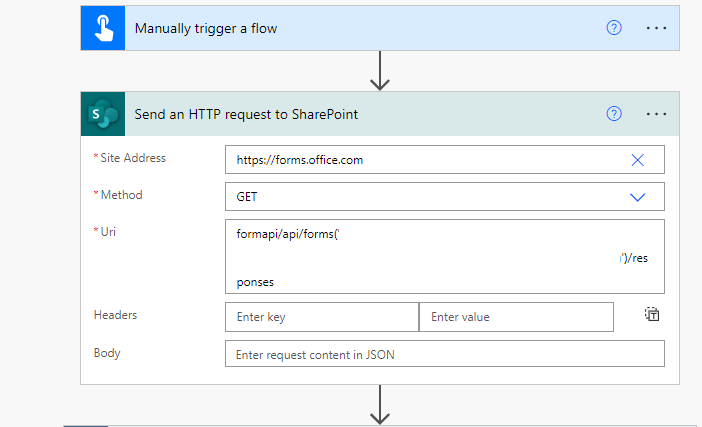Click the arrow below the SharePoint action
The image size is (702, 427).
tap(379, 407)
